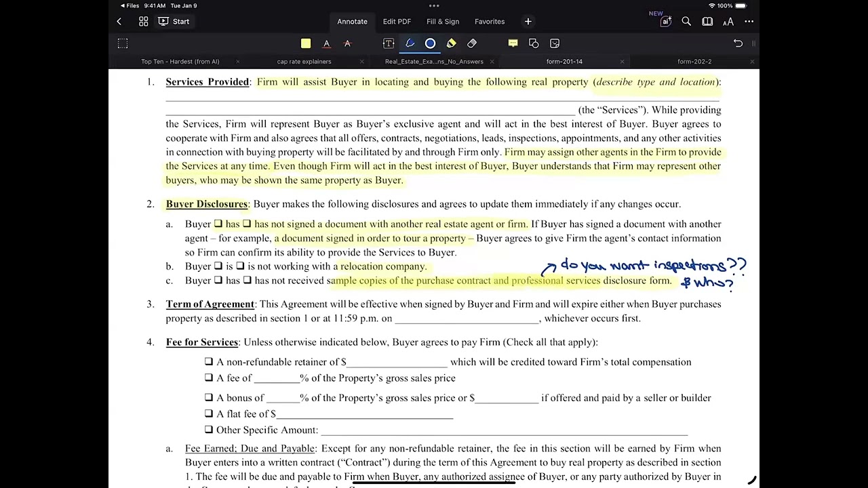Open the Favorites tab
The image size is (868, 488).
tap(490, 22)
